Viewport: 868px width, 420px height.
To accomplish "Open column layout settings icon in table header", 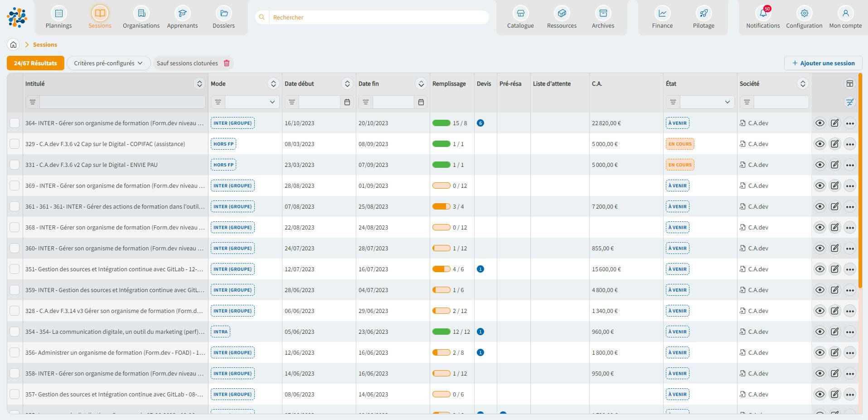I will [x=849, y=83].
